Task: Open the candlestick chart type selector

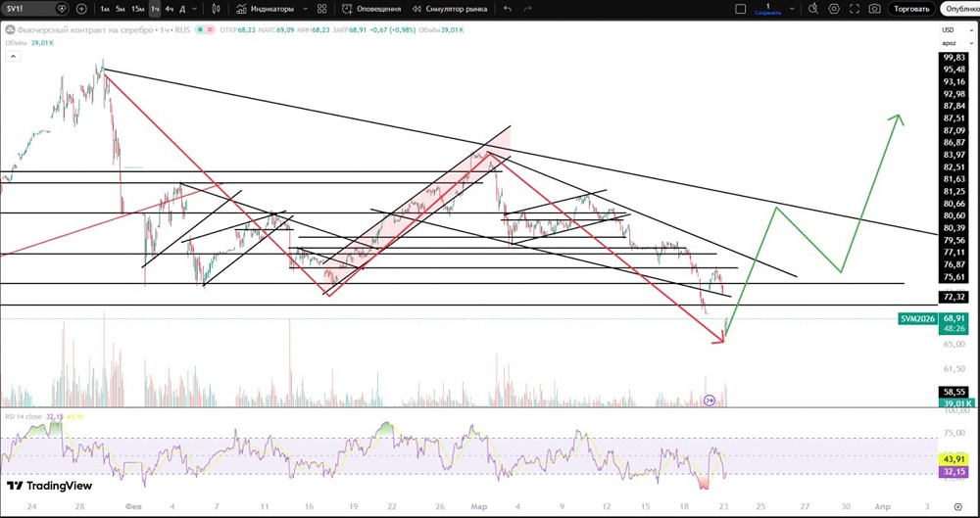Action: coord(217,9)
